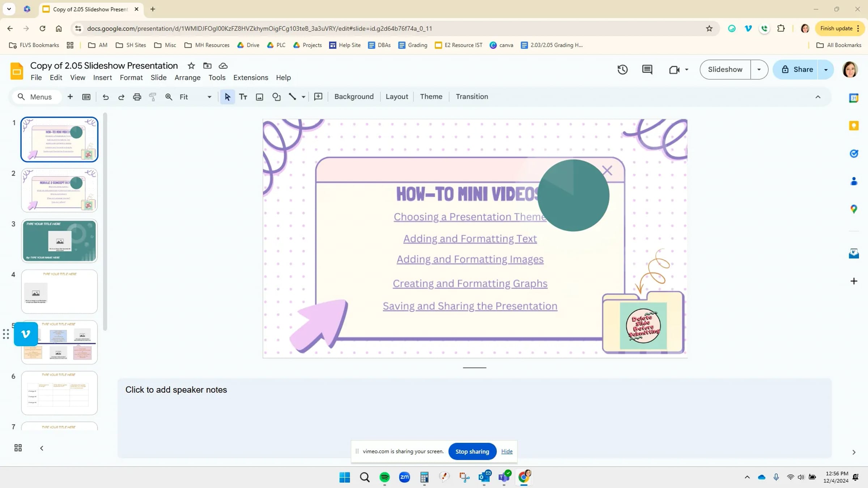Select the cursor tool in toolbar
The height and width of the screenshot is (488, 868).
point(227,97)
